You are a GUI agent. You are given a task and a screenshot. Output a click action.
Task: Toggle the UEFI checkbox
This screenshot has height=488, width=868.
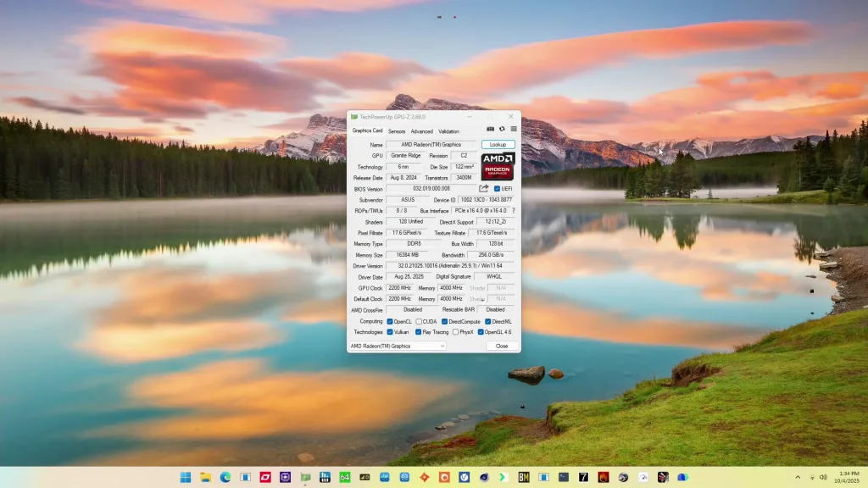click(x=497, y=188)
